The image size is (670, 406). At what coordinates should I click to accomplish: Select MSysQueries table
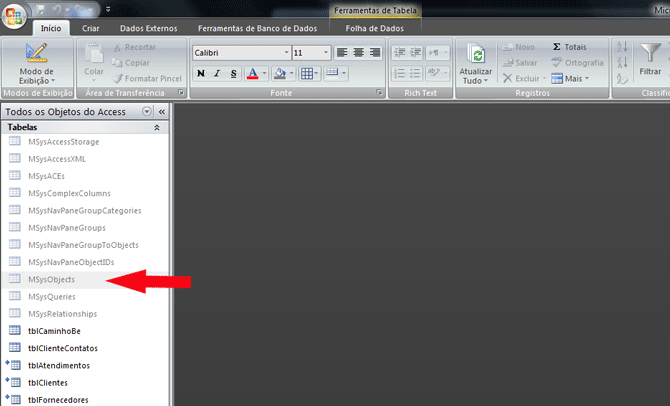point(85,297)
